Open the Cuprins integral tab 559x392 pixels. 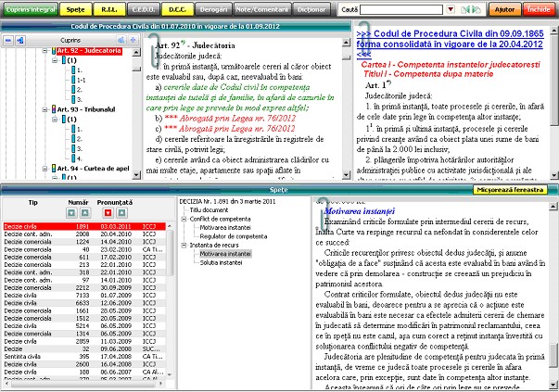tap(31, 9)
